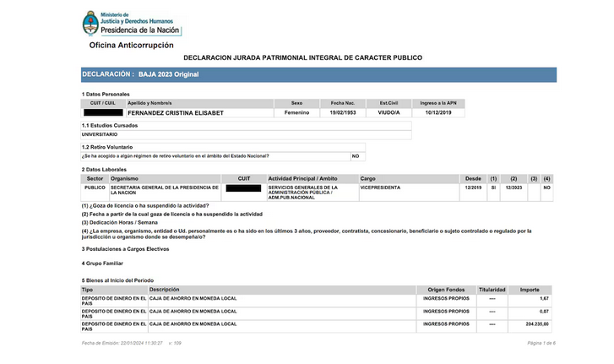The height and width of the screenshot is (364, 614).
Task: Click the Presidencia de la Nación header text
Action: click(141, 30)
